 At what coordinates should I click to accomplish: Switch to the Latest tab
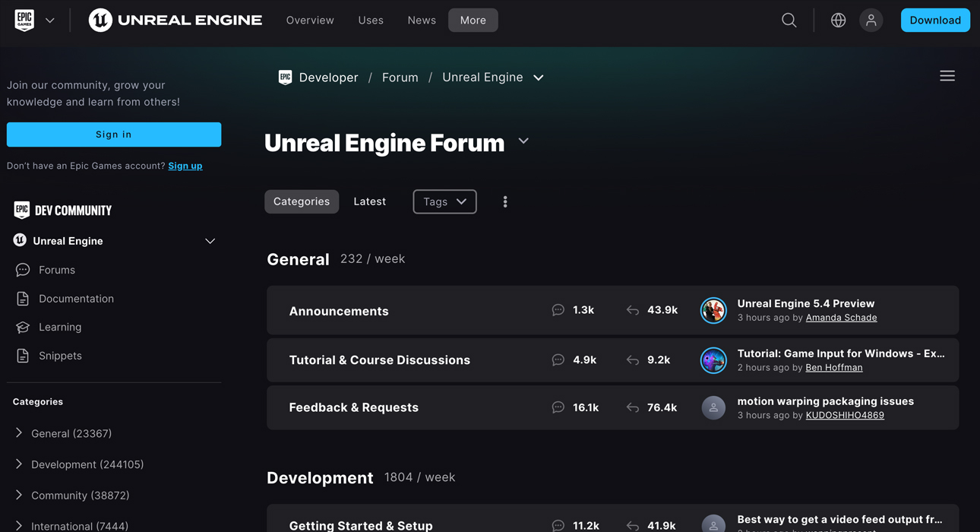coord(369,201)
